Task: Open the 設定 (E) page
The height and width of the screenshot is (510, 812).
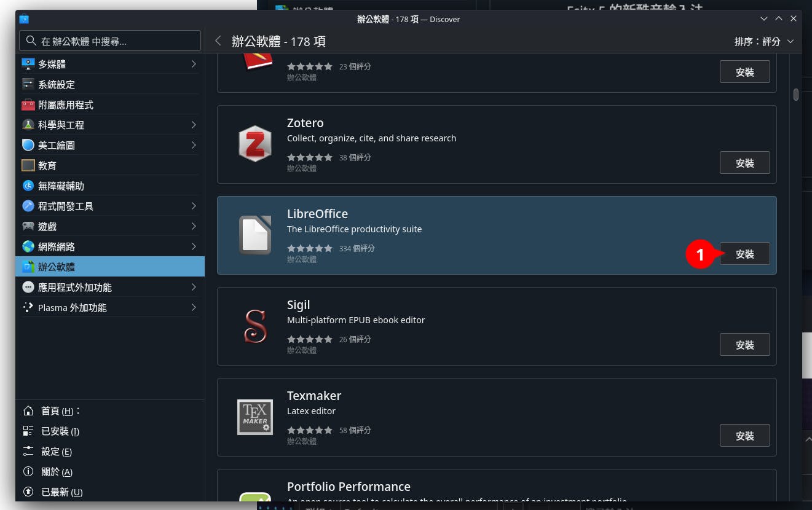Action: pyautogui.click(x=110, y=451)
